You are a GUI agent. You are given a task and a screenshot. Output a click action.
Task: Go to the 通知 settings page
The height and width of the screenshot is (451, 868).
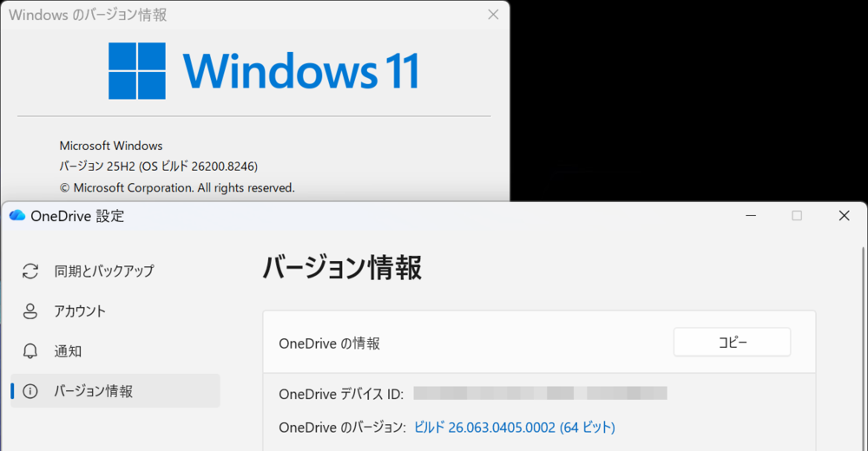tap(115, 351)
